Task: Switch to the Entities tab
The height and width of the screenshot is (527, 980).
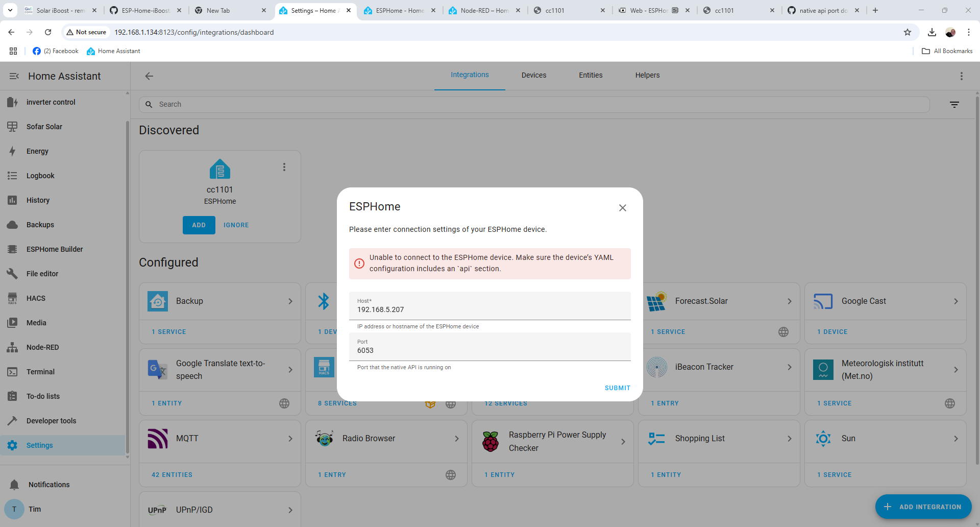Action: tap(591, 75)
